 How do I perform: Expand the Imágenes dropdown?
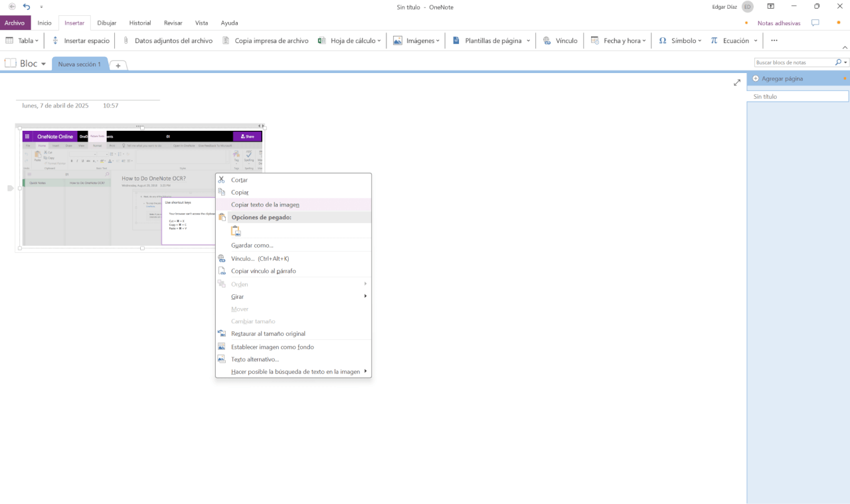(416, 41)
